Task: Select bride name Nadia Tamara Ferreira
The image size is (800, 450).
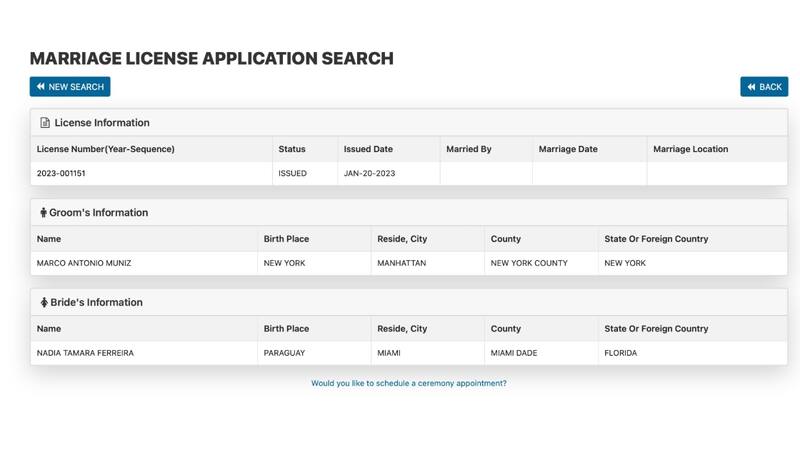Action: coord(85,353)
